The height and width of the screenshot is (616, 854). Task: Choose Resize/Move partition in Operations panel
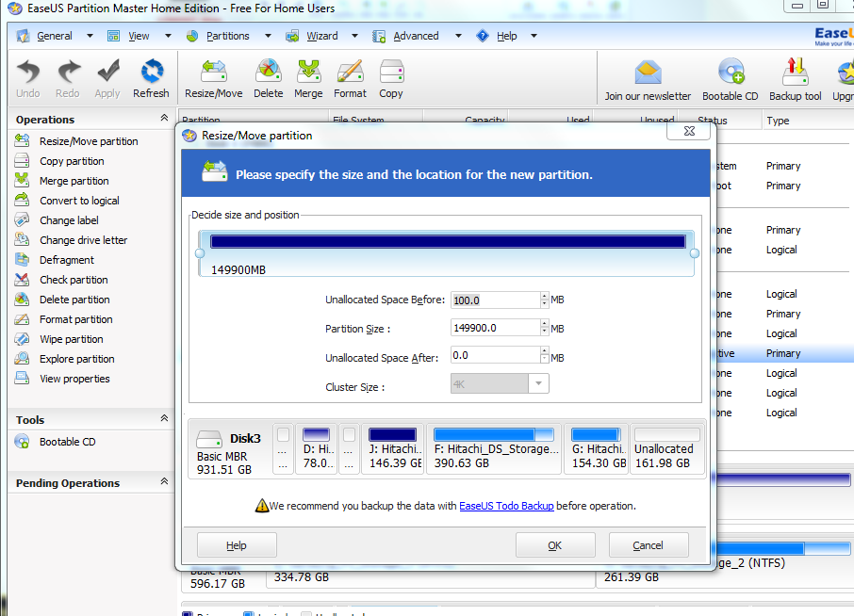76,141
